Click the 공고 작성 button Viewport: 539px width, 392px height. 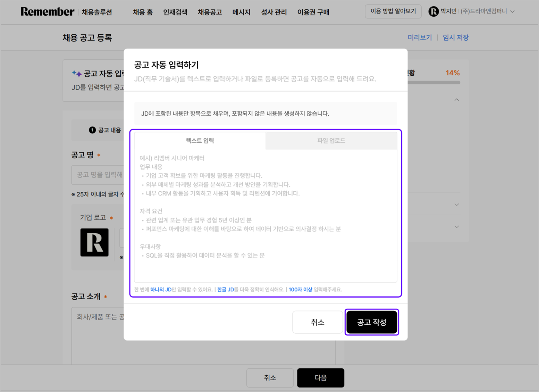click(372, 322)
